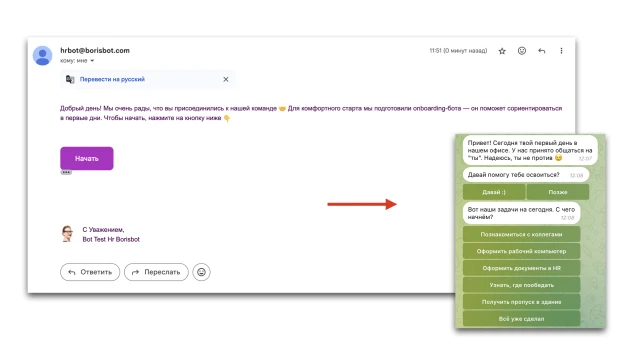Click the purple Начать button
The image size is (640, 360).
tap(87, 158)
